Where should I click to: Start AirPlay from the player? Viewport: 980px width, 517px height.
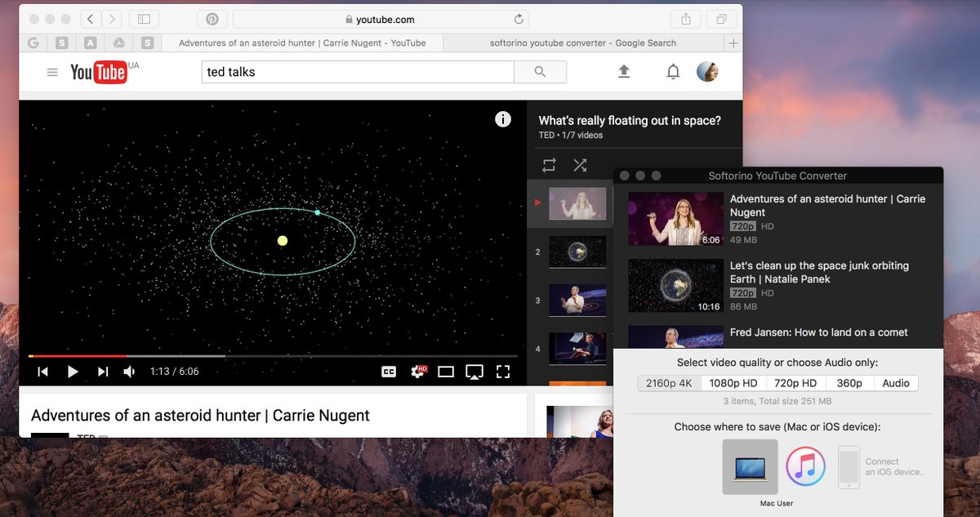click(474, 372)
